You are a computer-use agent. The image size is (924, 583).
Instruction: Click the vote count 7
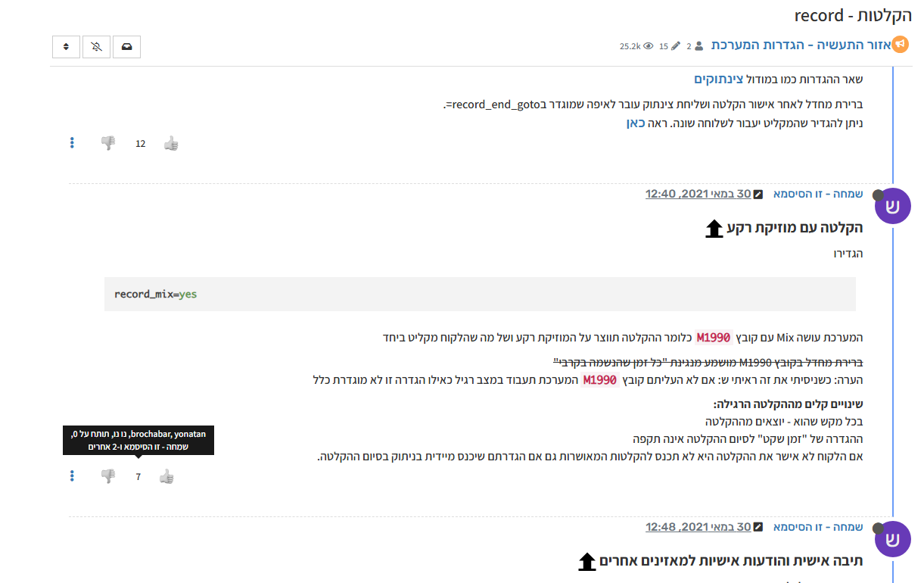coord(138,477)
